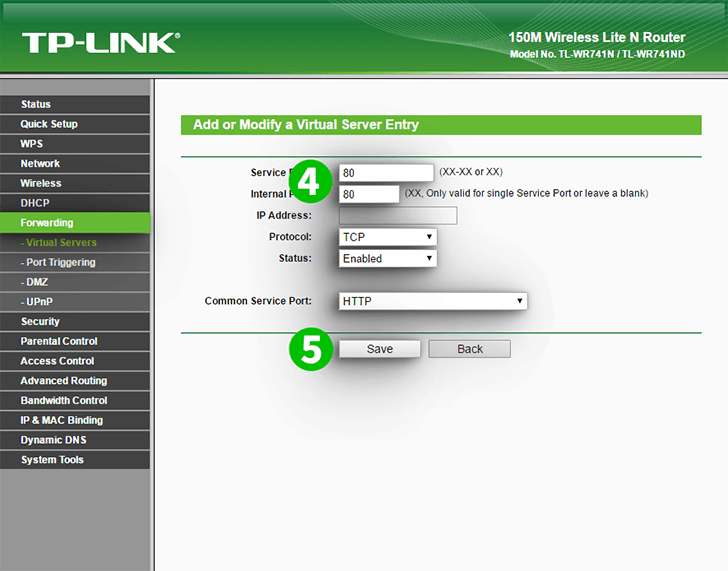Open the Protocol dropdown showing TCP
Image resolution: width=728 pixels, height=571 pixels.
[x=388, y=237]
